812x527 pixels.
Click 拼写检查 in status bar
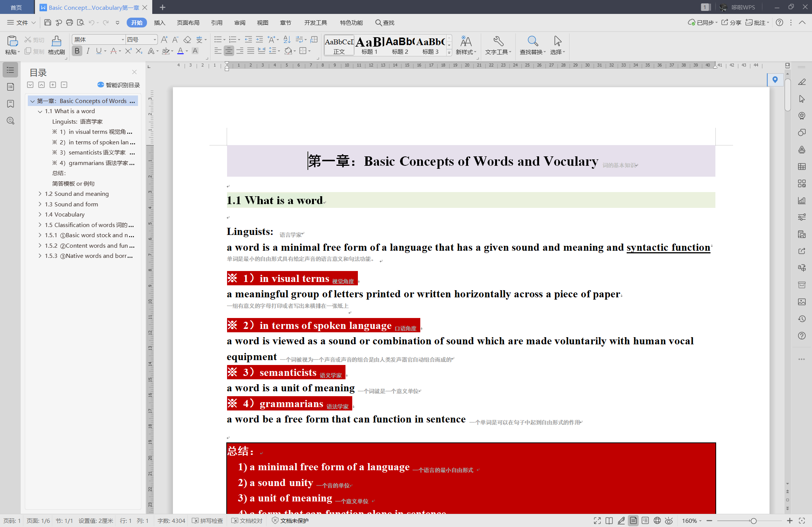tap(208, 521)
